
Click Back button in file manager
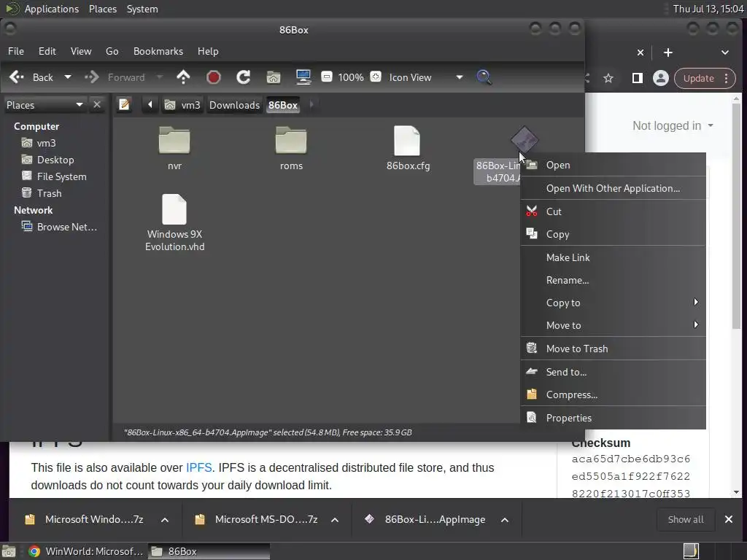pos(32,77)
